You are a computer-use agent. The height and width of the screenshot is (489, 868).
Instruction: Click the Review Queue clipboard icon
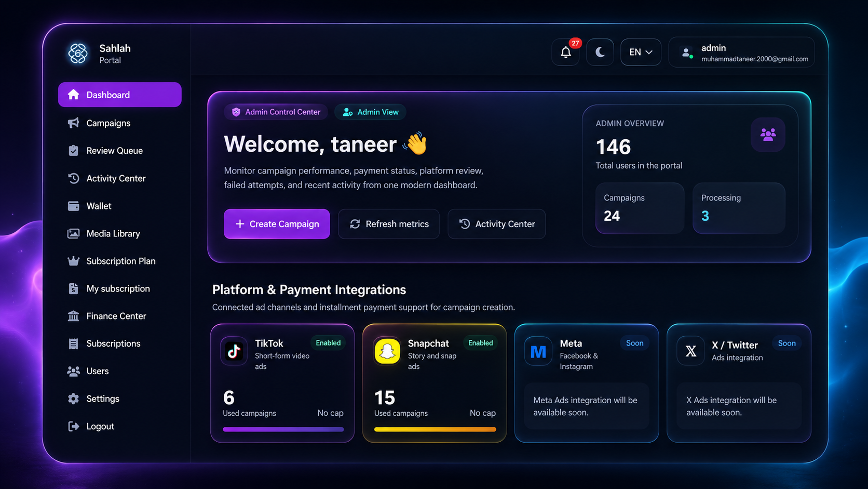(x=73, y=150)
